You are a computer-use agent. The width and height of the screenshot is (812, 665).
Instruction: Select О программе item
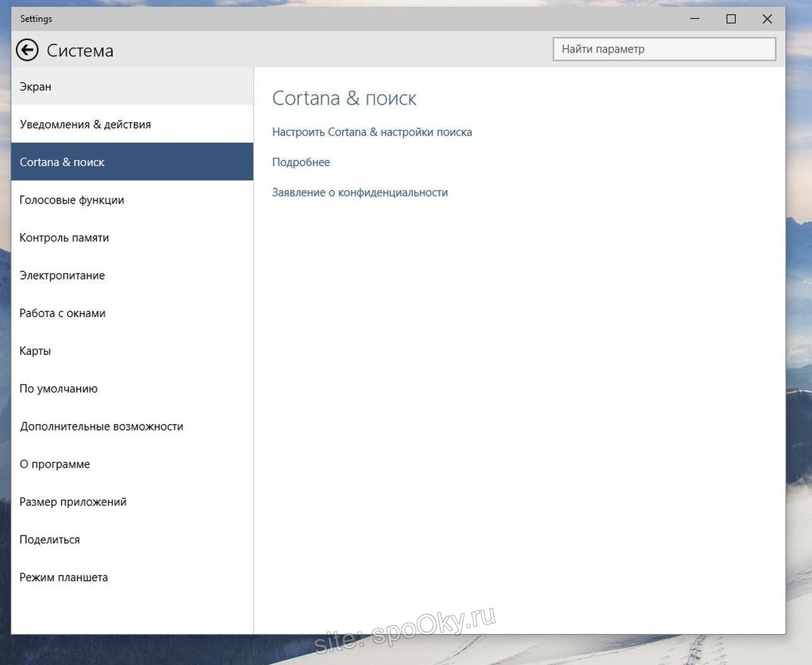click(132, 464)
